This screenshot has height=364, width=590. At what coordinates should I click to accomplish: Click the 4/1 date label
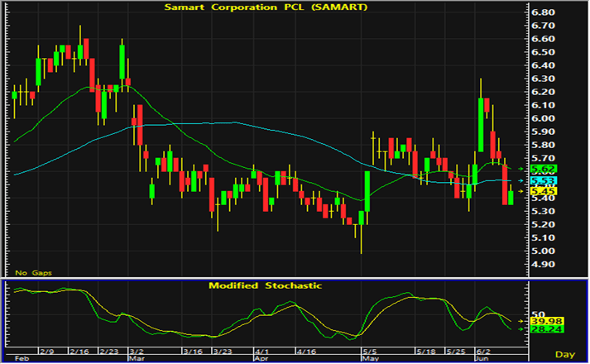pyautogui.click(x=262, y=352)
